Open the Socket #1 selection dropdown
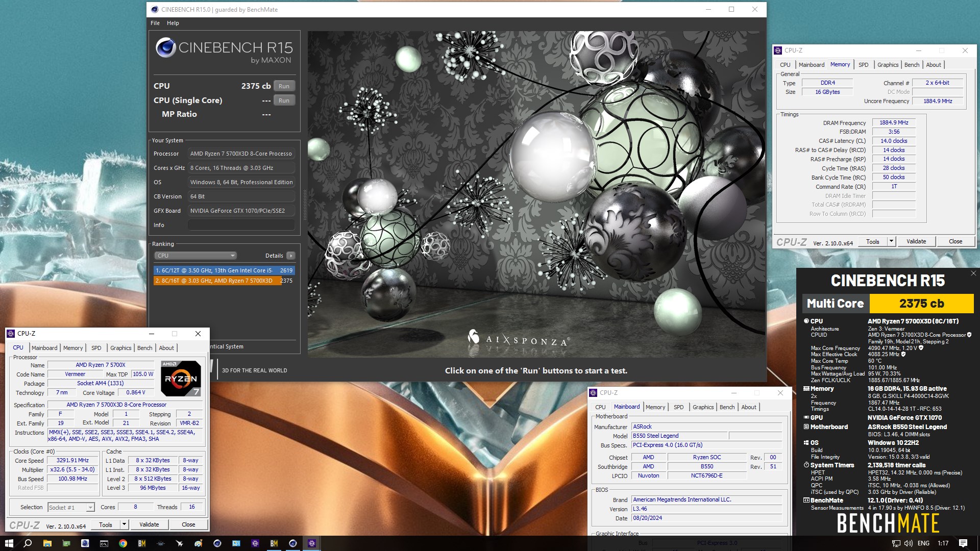The width and height of the screenshot is (980, 551). (71, 507)
